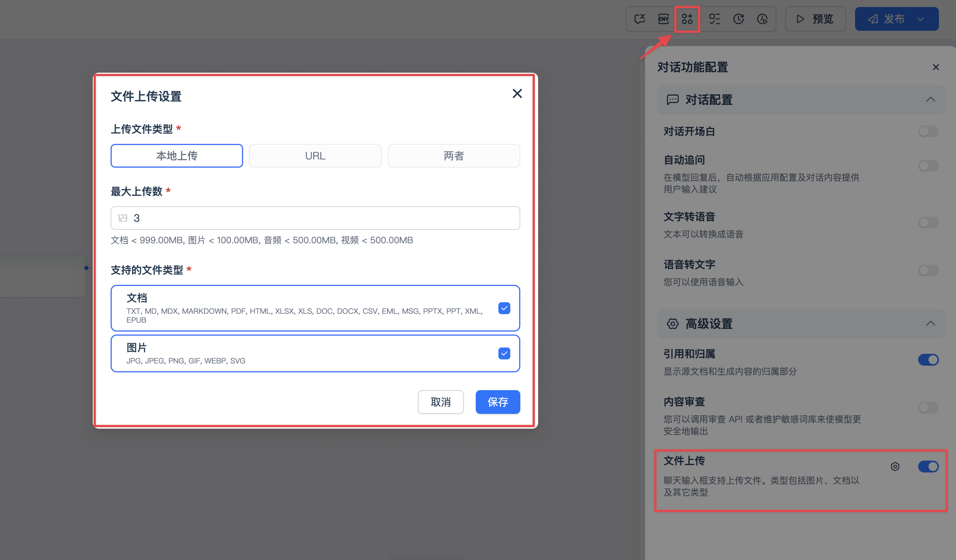
Task: Click the rightmost clock-chart icon in toolbar
Action: tap(762, 19)
